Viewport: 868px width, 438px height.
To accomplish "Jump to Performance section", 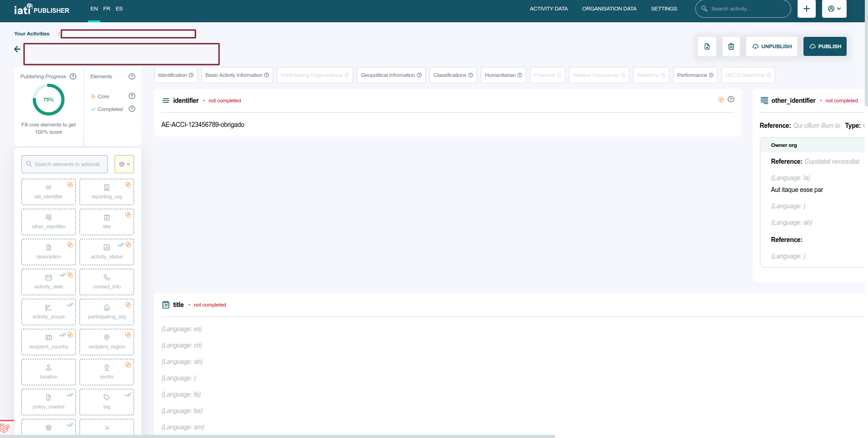I will pyautogui.click(x=695, y=75).
